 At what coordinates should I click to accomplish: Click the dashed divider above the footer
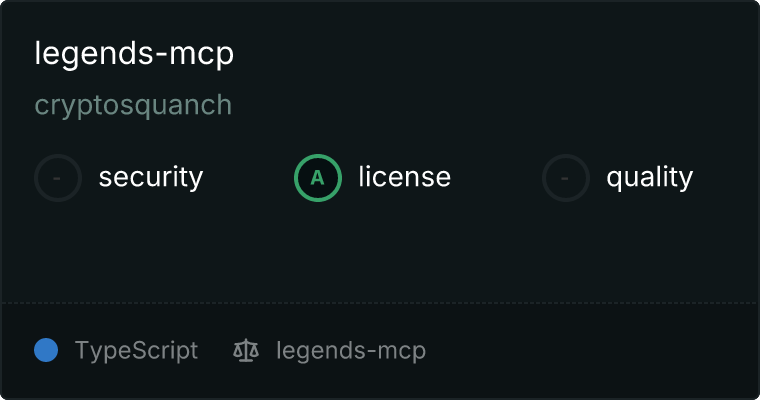pos(380,303)
